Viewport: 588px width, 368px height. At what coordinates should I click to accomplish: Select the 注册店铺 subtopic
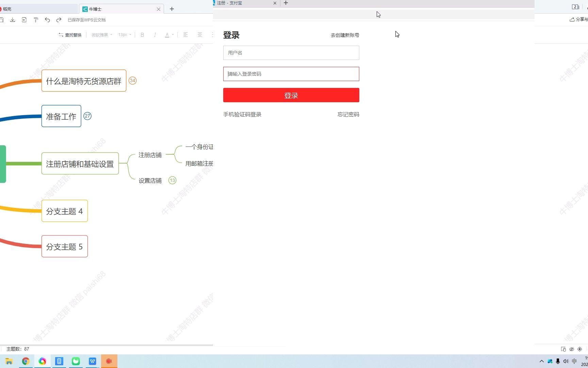pyautogui.click(x=150, y=155)
